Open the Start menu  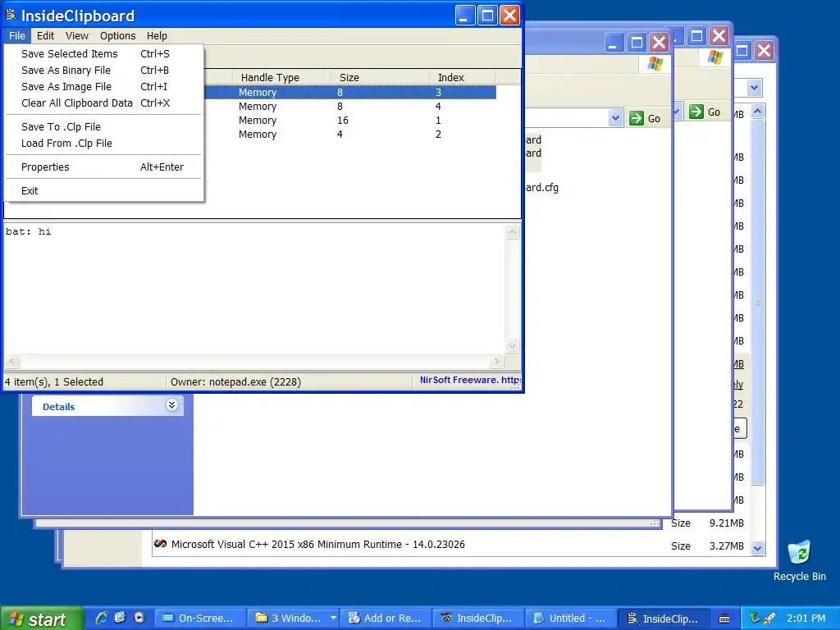coord(42,619)
